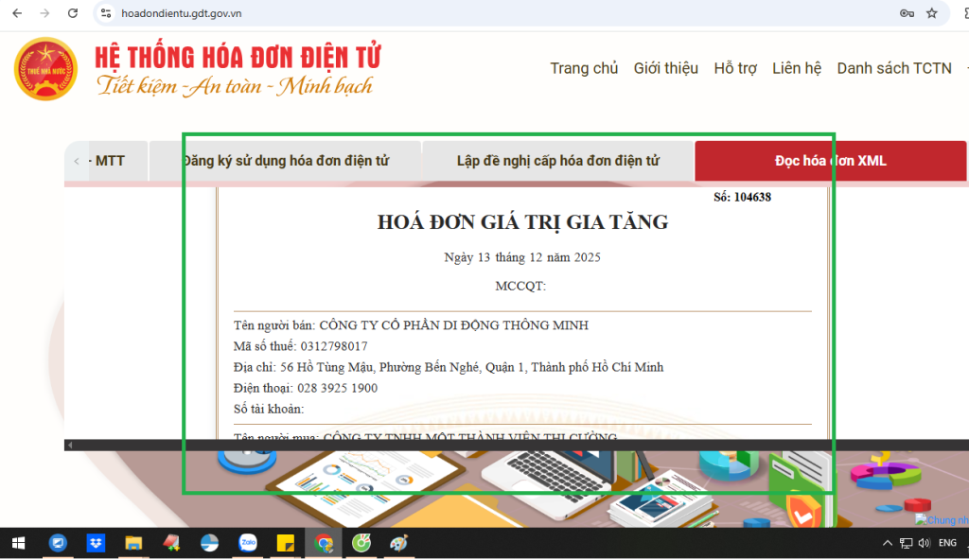Click the slogan 'Tiết kiệm - An toàn - Minh bạch'
Image resolution: width=969 pixels, height=560 pixels.
point(235,86)
